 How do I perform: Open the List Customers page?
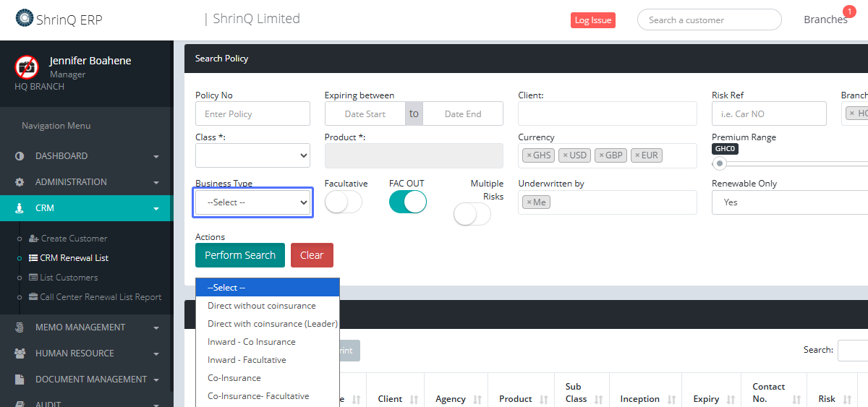(69, 278)
